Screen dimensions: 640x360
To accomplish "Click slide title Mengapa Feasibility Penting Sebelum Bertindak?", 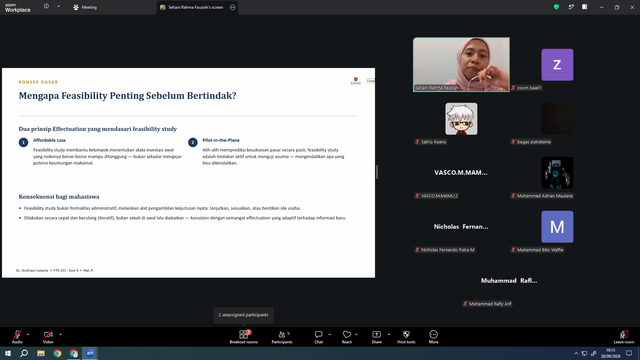I will click(x=127, y=96).
